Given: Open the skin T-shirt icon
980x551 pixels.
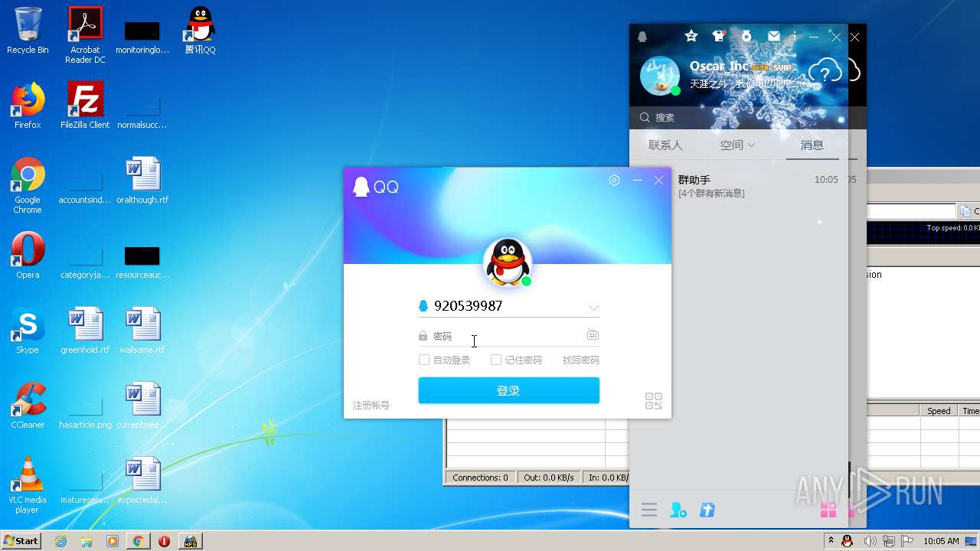Looking at the screenshot, I should (x=718, y=36).
